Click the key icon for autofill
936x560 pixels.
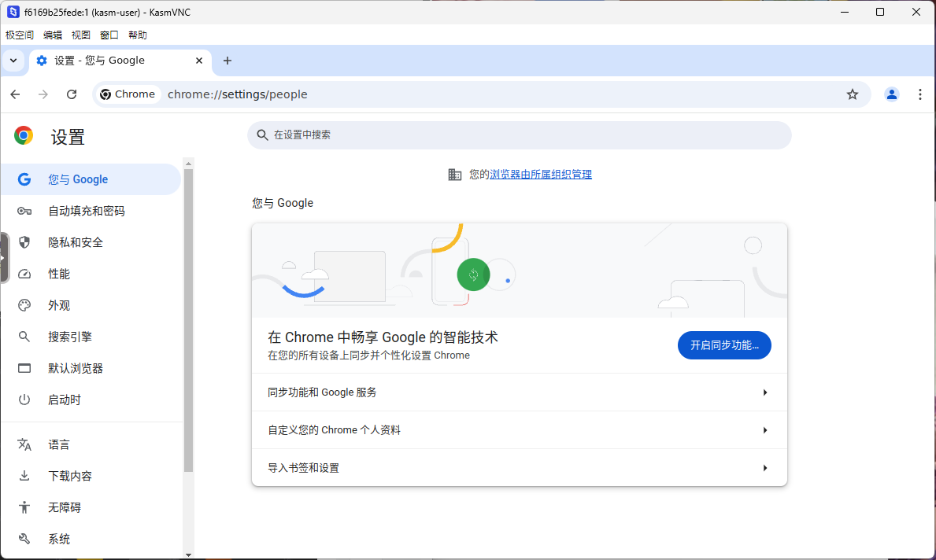click(24, 211)
